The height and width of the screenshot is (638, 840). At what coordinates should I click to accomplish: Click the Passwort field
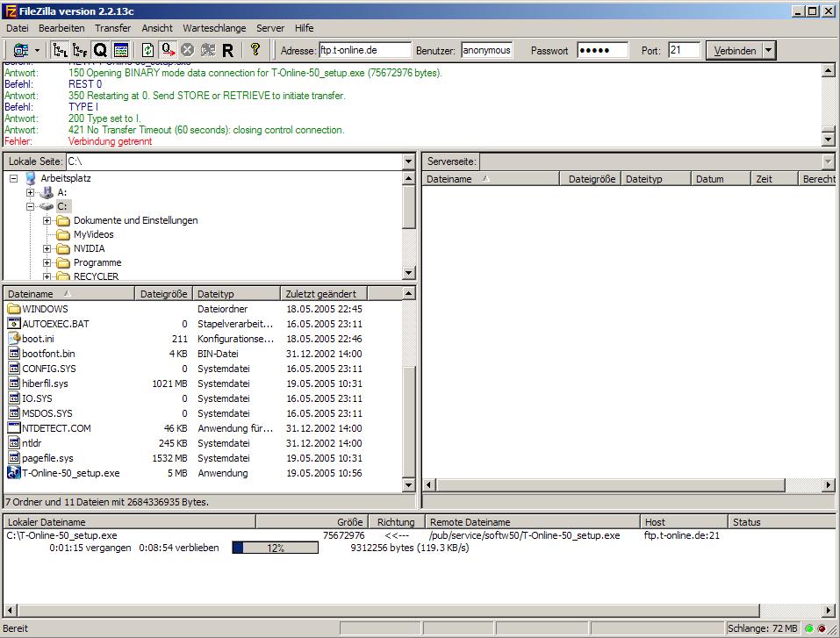[603, 50]
